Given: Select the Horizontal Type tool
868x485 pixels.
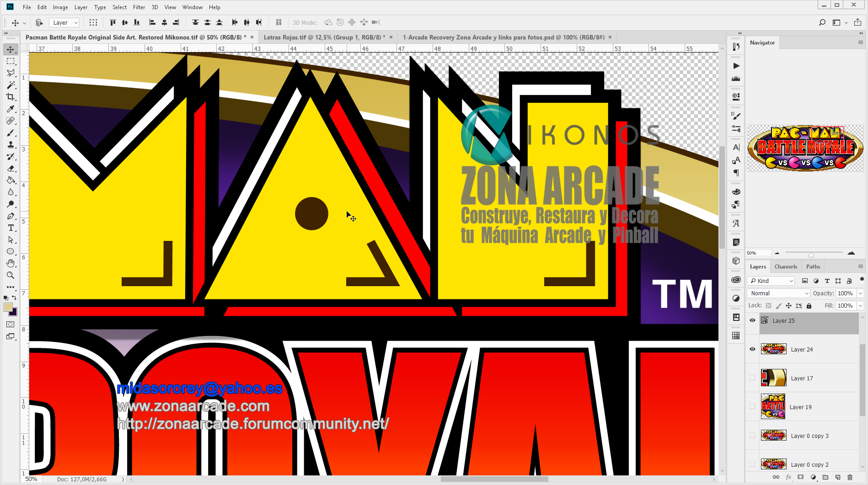Looking at the screenshot, I should coord(11,227).
